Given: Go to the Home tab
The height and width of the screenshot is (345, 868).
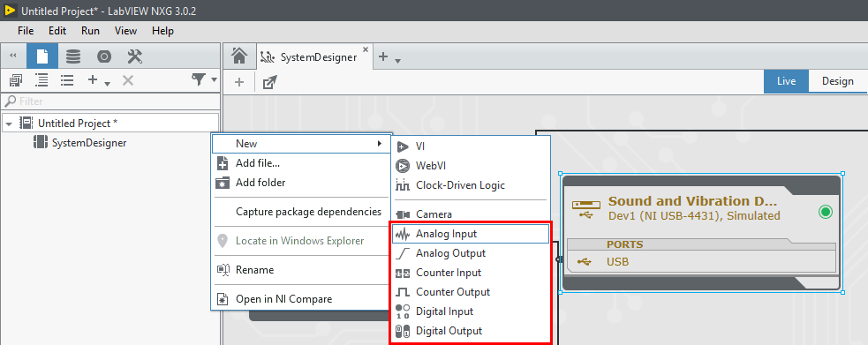Looking at the screenshot, I should [239, 56].
